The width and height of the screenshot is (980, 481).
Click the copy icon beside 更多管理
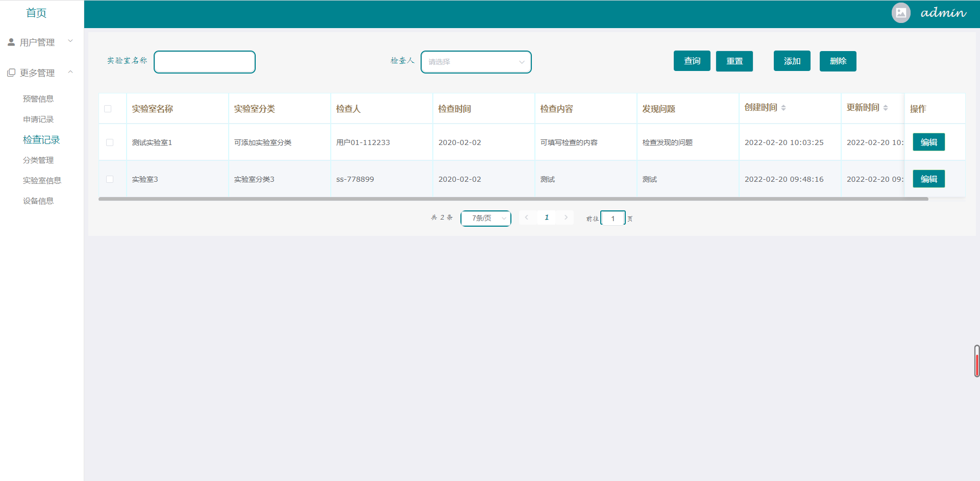tap(11, 73)
